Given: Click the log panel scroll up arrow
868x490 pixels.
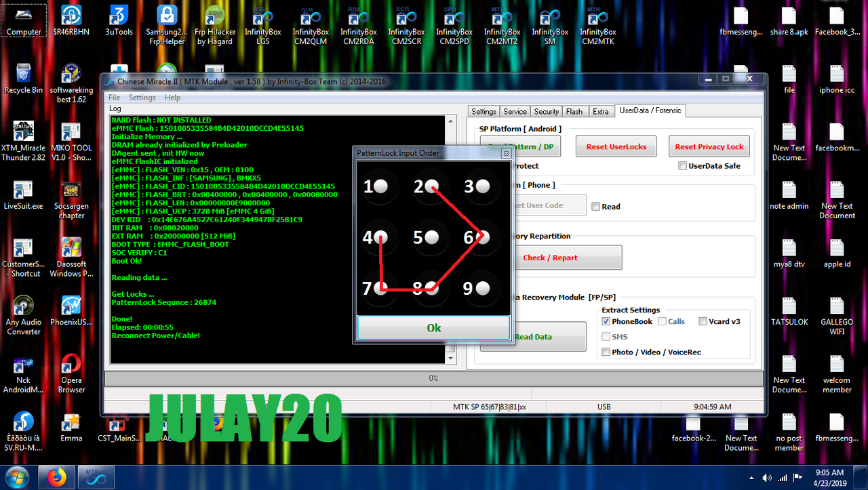Looking at the screenshot, I should 451,121.
